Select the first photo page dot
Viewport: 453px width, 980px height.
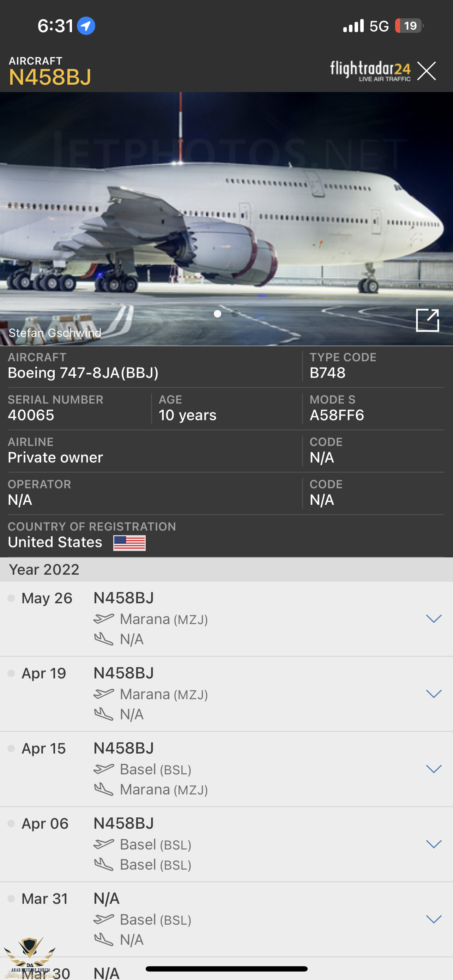point(218,314)
